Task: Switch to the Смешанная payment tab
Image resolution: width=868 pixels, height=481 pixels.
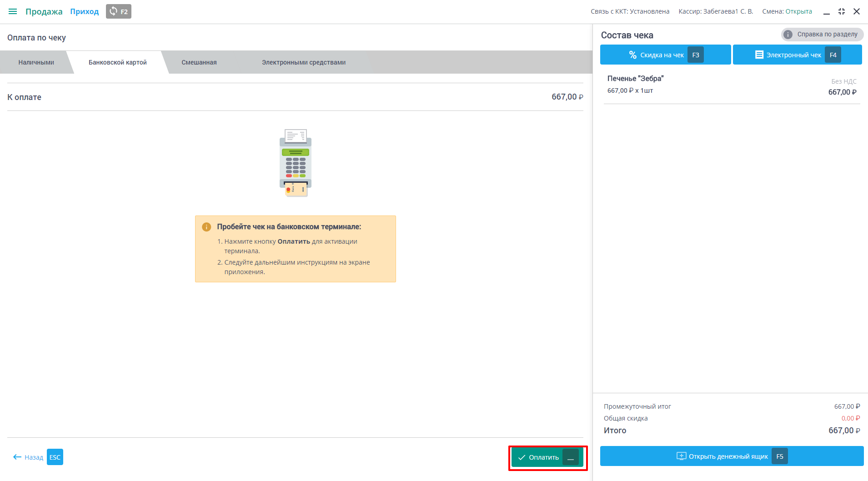Action: click(199, 62)
